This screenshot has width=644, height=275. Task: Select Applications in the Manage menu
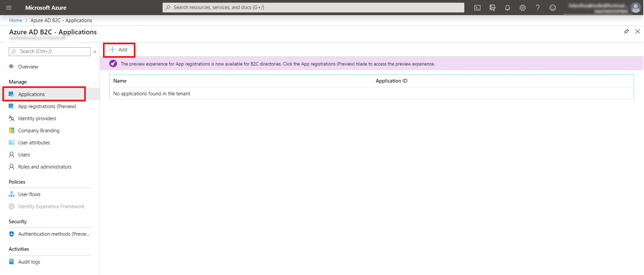(50, 94)
